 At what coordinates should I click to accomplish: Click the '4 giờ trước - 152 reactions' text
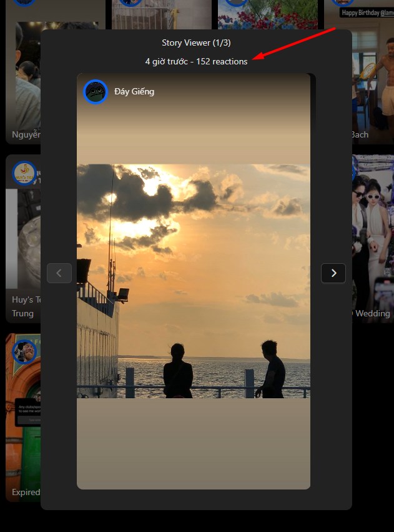click(x=196, y=61)
